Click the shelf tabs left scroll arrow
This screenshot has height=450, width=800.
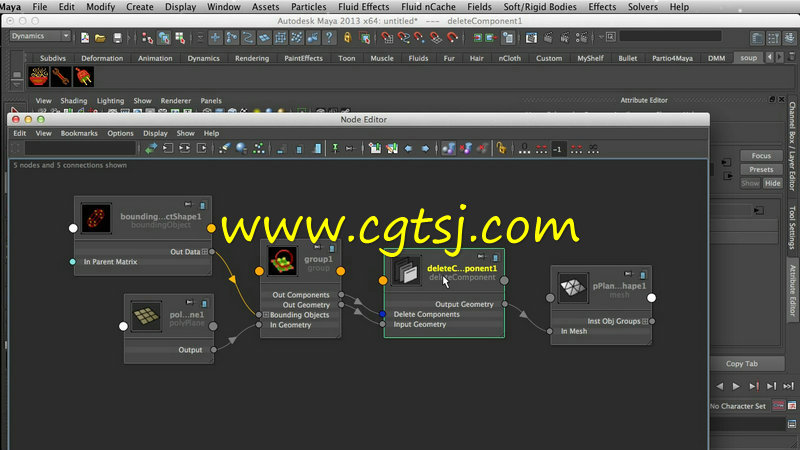click(x=769, y=57)
